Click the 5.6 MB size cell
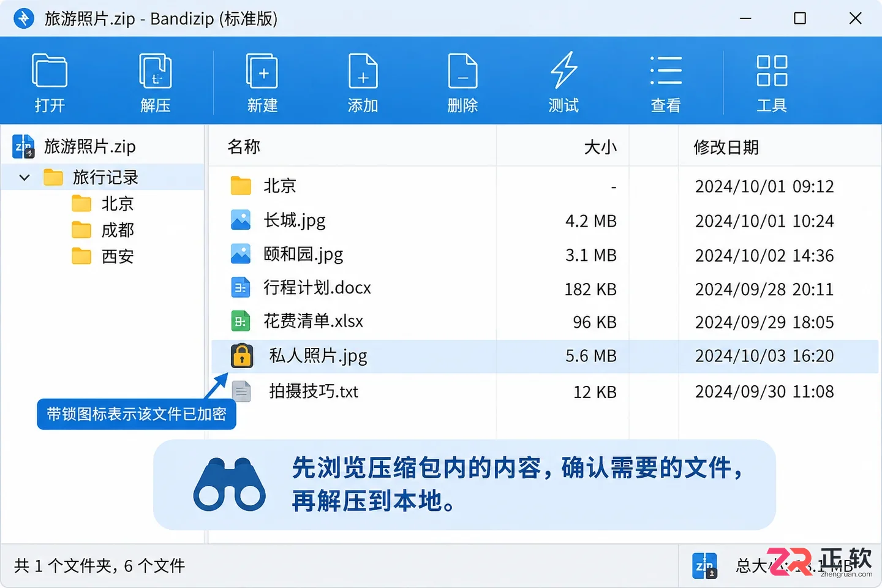 (590, 356)
